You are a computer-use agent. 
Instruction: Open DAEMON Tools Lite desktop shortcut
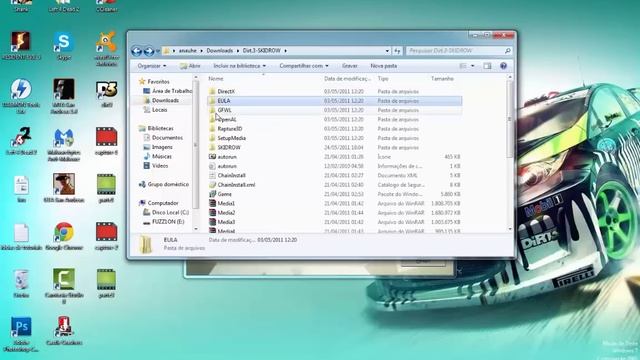tap(21, 96)
